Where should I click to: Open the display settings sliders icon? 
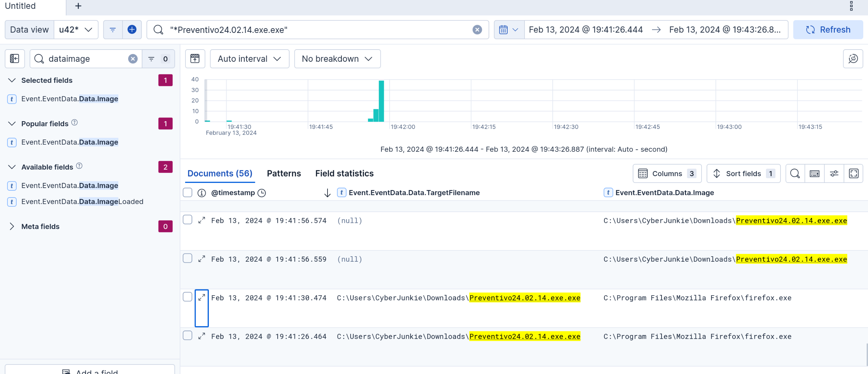[834, 173]
